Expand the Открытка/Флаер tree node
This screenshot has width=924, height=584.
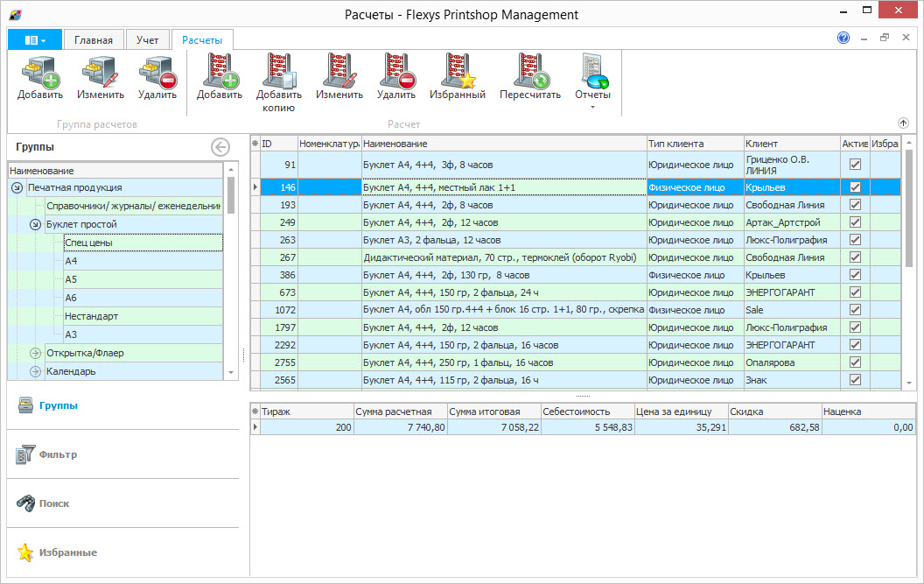35,353
